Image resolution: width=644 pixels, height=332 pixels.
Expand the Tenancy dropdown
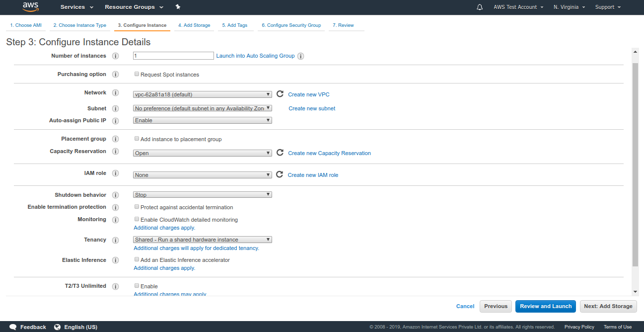203,240
